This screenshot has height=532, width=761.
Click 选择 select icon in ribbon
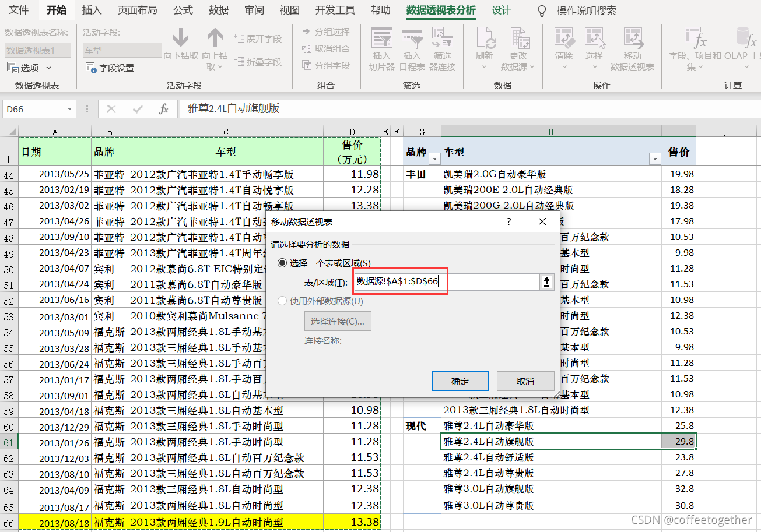[x=594, y=38]
